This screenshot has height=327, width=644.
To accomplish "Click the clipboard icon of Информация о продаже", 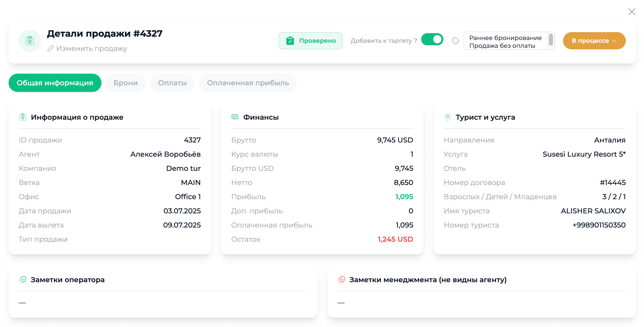I will click(23, 117).
